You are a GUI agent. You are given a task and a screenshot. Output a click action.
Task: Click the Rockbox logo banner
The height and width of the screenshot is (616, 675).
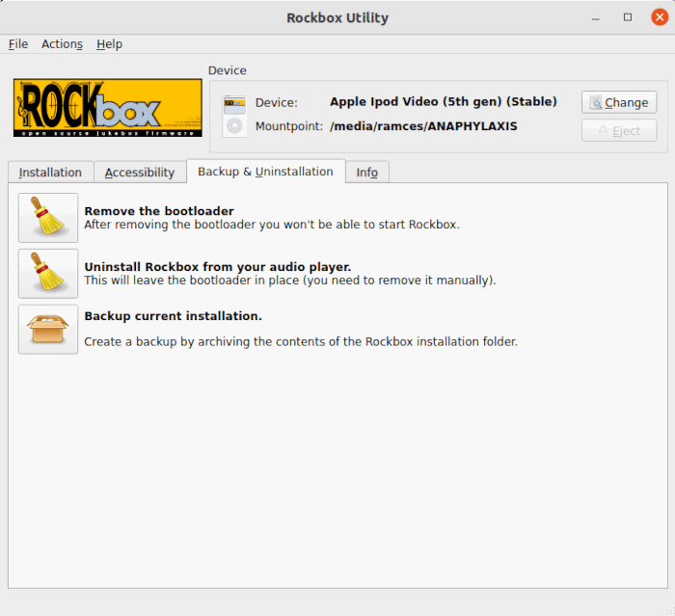(108, 108)
